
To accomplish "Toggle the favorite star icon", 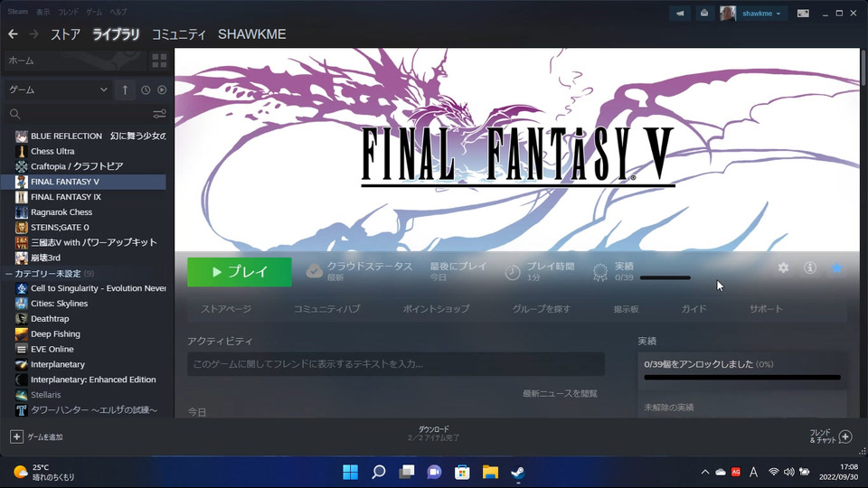I will (836, 267).
